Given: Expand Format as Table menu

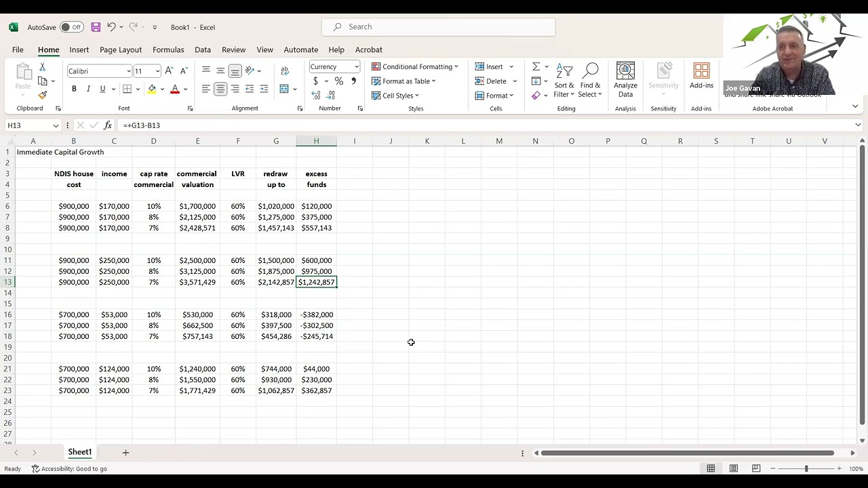Looking at the screenshot, I should (403, 81).
